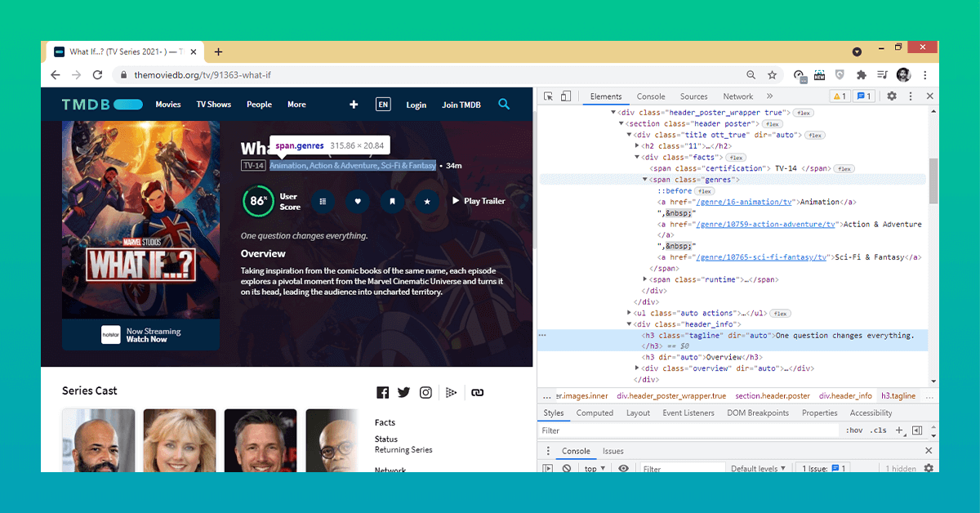Open the Chrome three-dot menu

tap(925, 74)
